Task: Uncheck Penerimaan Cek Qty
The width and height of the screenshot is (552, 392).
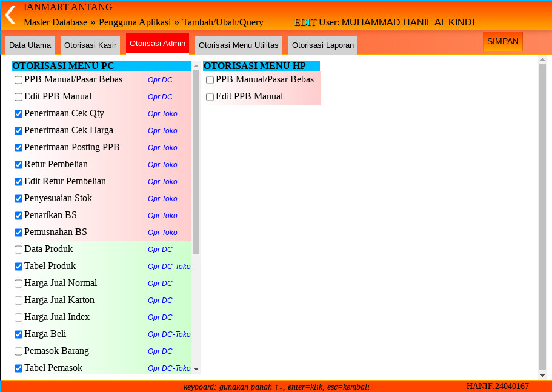Action: pyautogui.click(x=19, y=114)
